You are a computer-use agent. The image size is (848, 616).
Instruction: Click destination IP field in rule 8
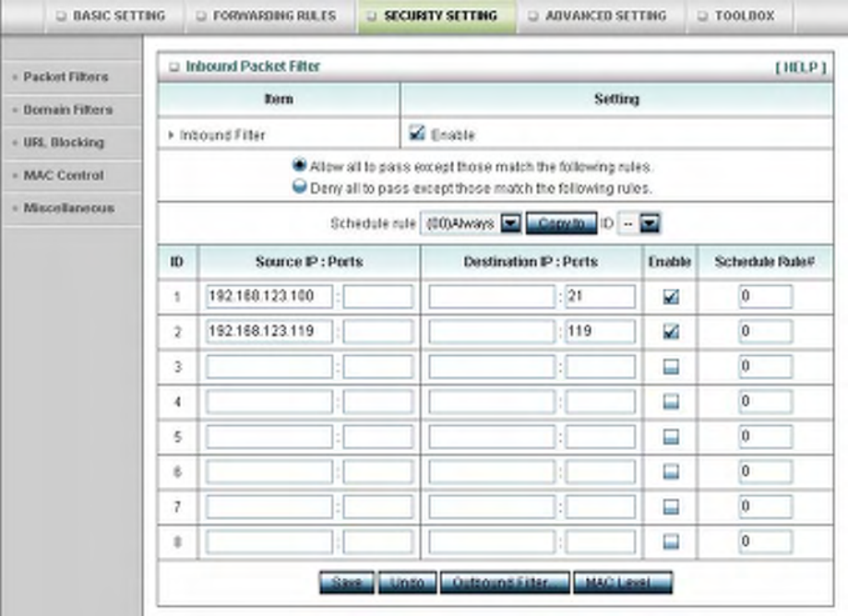(x=492, y=541)
